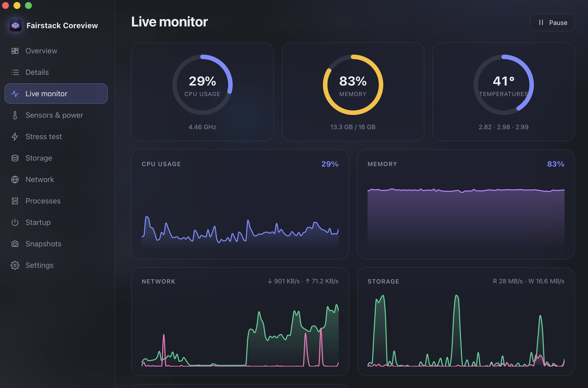
Task: Click the Network globe icon
Action: [x=15, y=180]
